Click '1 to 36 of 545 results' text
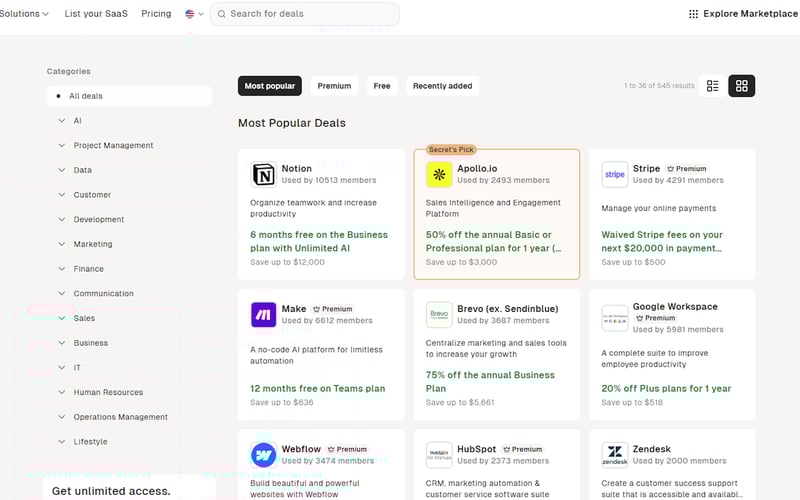 (659, 86)
